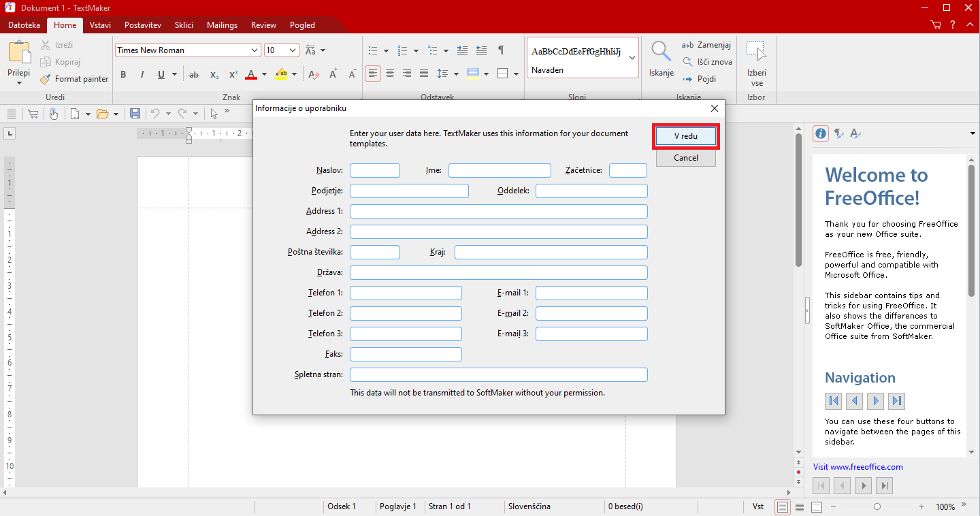Image resolution: width=980 pixels, height=516 pixels.
Task: Click the numbered list icon
Action: click(x=402, y=50)
